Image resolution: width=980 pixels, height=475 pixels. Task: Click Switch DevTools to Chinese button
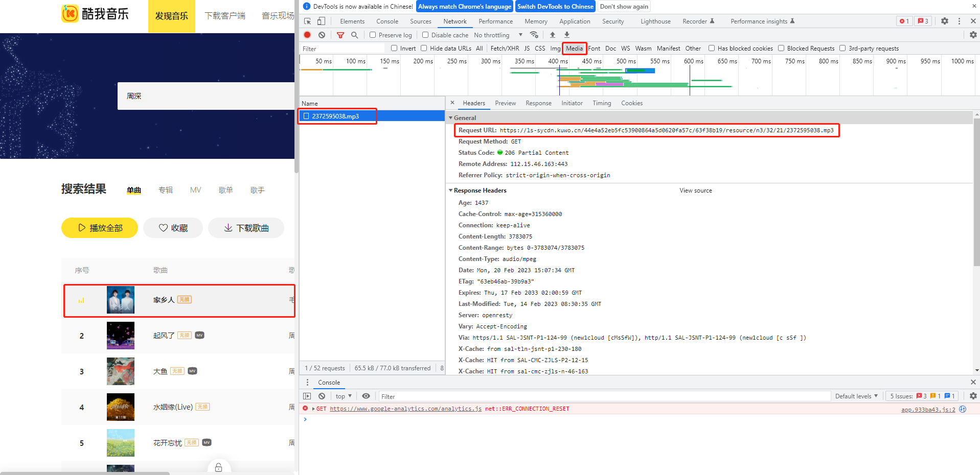(x=555, y=6)
